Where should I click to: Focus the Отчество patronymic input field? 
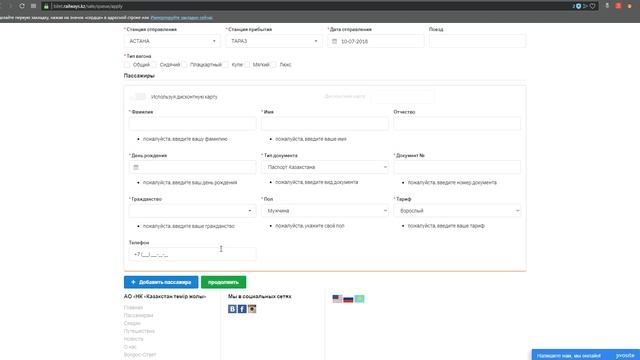(x=457, y=124)
